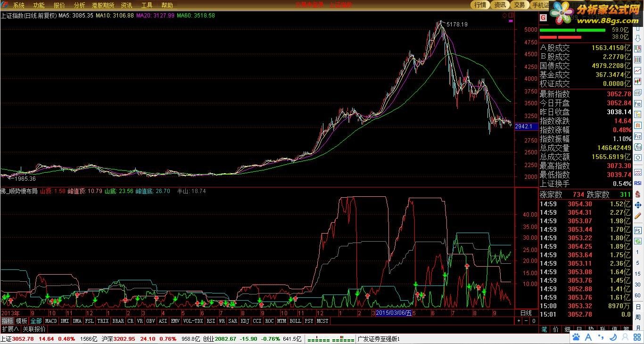Viewport: 644px width, 344px height.
Task: Open the f(x) formula manager icon
Action: pyautogui.click(x=638, y=147)
